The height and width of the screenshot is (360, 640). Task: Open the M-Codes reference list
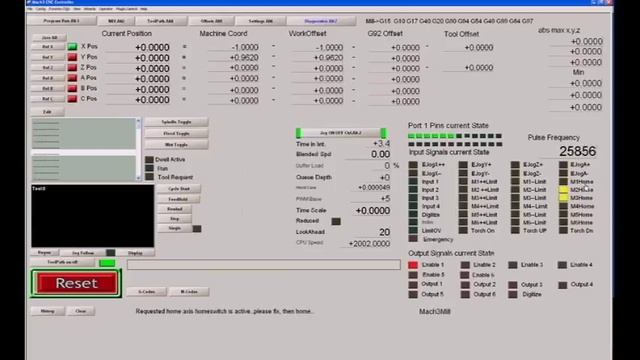(189, 292)
